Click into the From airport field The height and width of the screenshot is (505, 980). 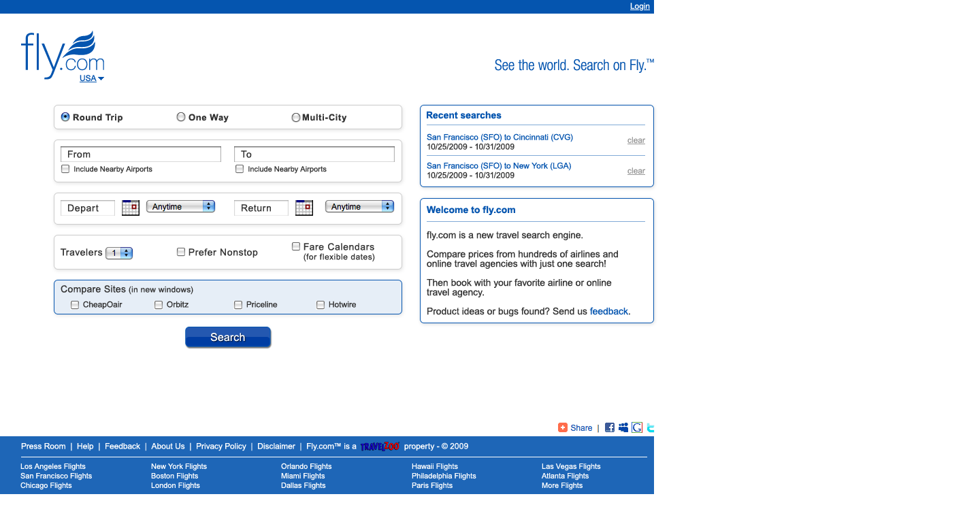coord(141,154)
